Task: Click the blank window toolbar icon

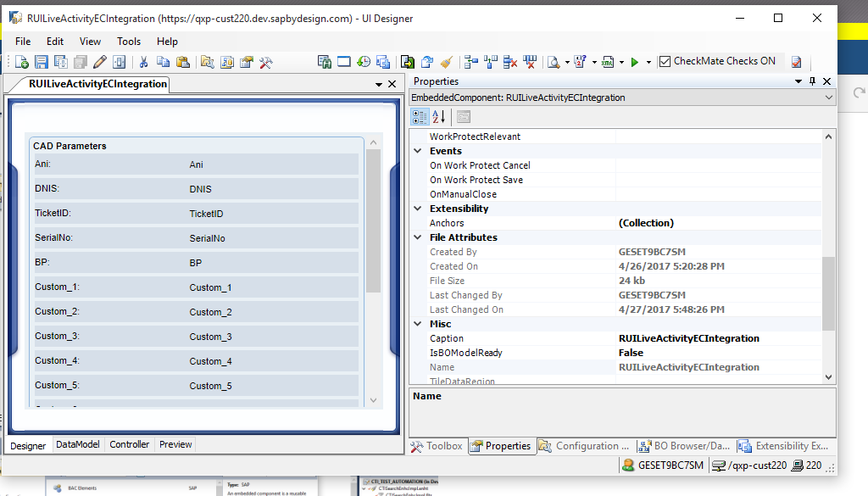Action: point(344,62)
